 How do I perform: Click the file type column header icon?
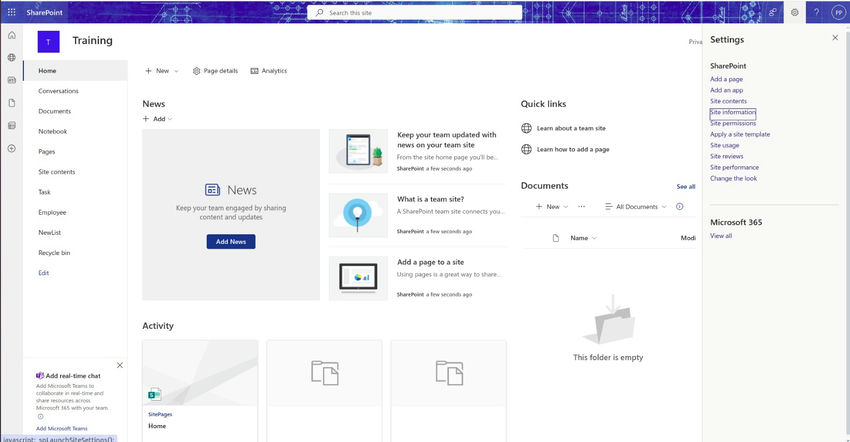tap(555, 238)
